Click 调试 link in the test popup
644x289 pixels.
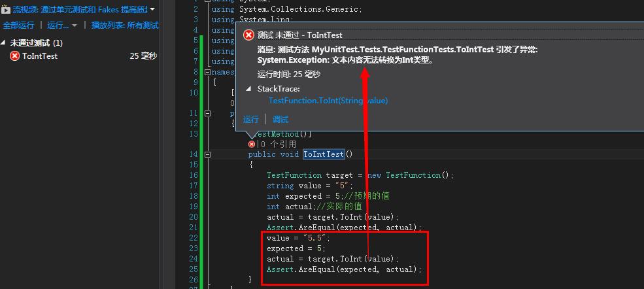(280, 120)
